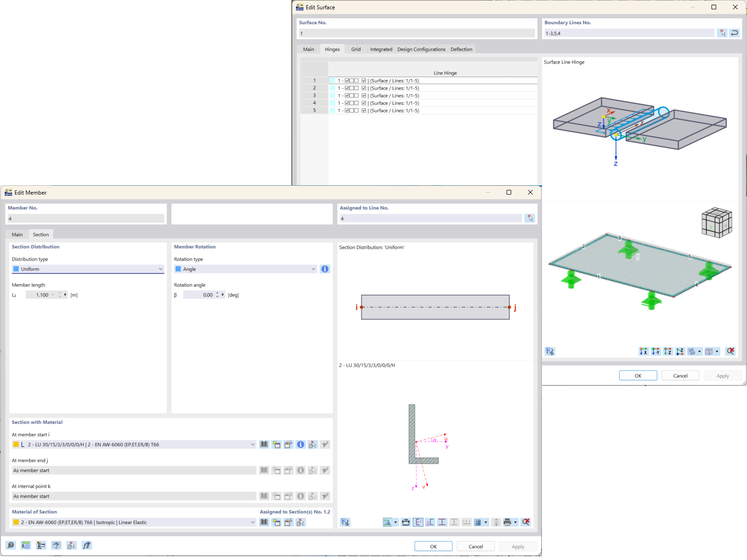This screenshot has width=747, height=560.
Task: Click Apply in the Edit Surface dialog
Action: (722, 375)
